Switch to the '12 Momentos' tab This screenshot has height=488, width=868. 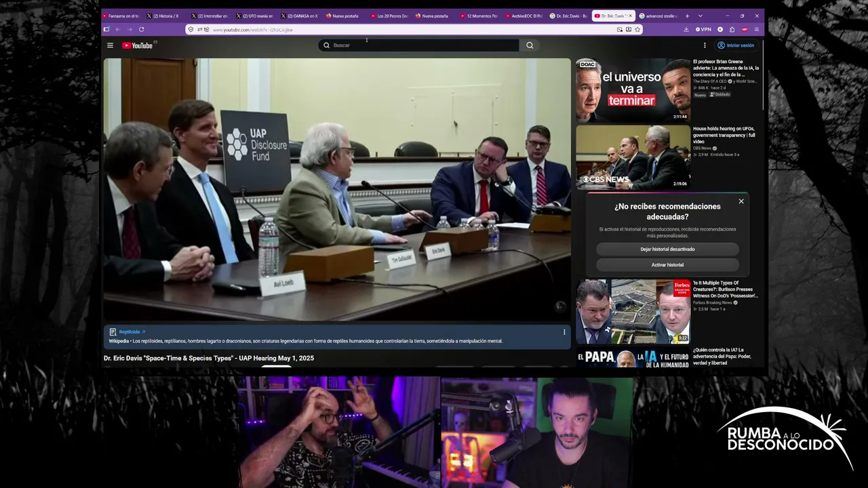(x=479, y=16)
